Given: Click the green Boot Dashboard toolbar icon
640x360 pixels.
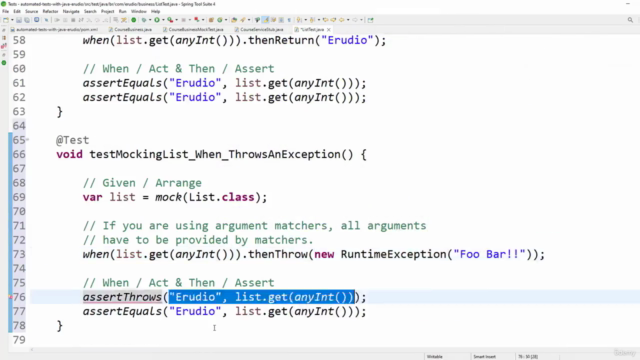Looking at the screenshot, I should pyautogui.click(x=133, y=20).
